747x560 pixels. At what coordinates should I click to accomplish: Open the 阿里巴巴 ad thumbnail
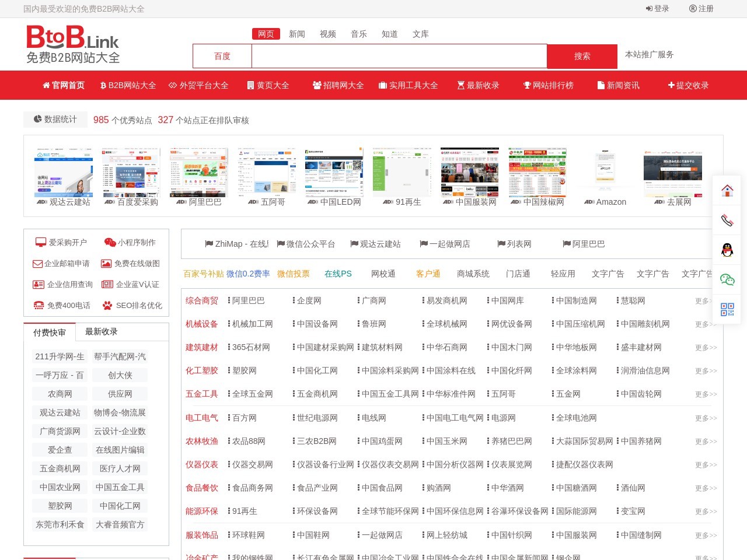coord(199,177)
